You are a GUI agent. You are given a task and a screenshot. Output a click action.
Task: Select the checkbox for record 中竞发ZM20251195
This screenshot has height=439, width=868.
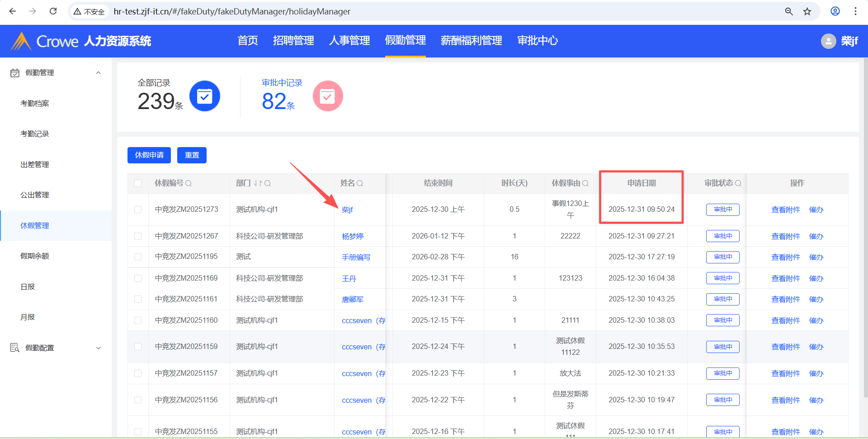pyautogui.click(x=138, y=257)
